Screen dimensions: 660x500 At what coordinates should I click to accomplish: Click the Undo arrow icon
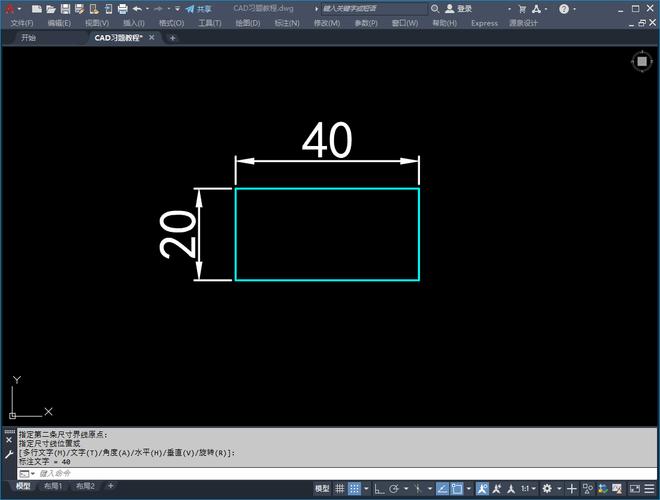(x=137, y=9)
